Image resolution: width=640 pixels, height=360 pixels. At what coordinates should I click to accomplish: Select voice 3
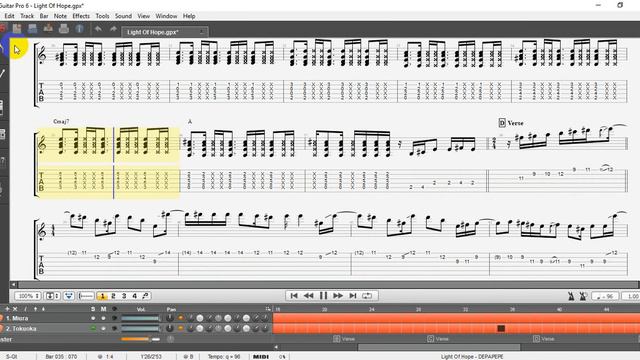coord(124,296)
